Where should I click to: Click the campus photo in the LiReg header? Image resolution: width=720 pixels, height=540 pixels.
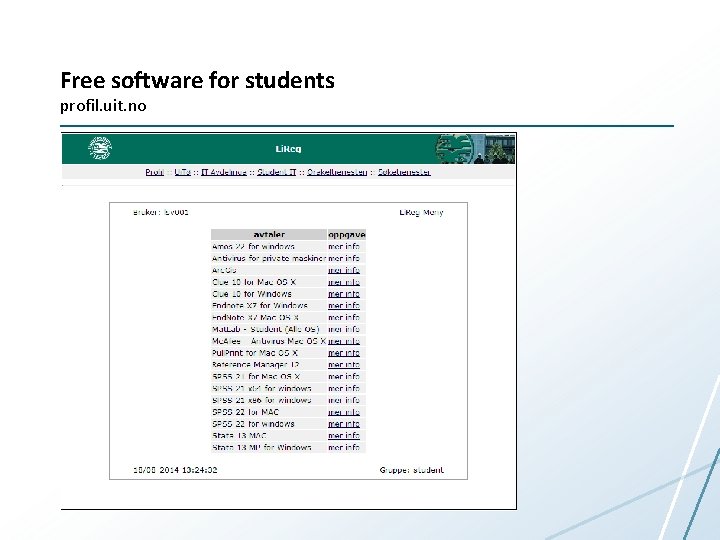(x=475, y=149)
